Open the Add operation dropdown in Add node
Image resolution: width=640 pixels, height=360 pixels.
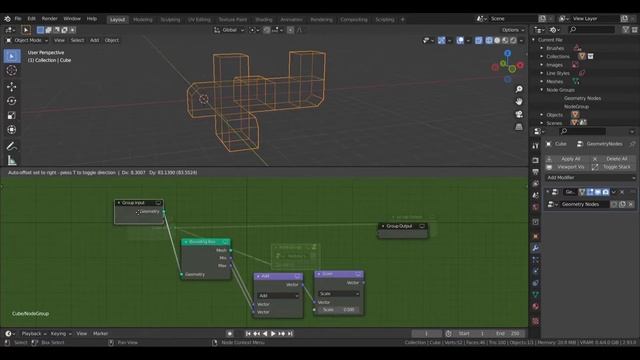(278, 296)
